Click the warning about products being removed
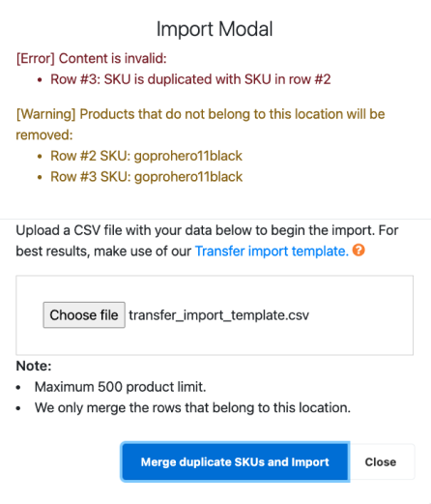Viewport: 431px width, 504px height. pyautogui.click(x=200, y=124)
